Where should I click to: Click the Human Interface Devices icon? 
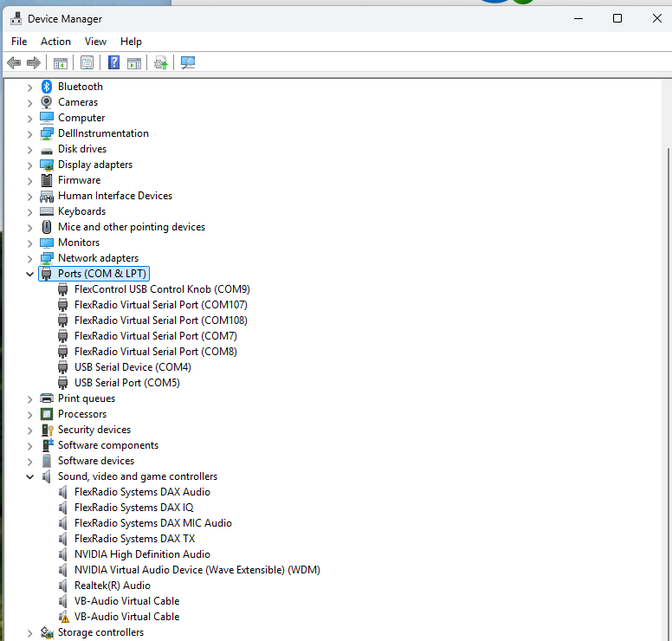(x=47, y=196)
